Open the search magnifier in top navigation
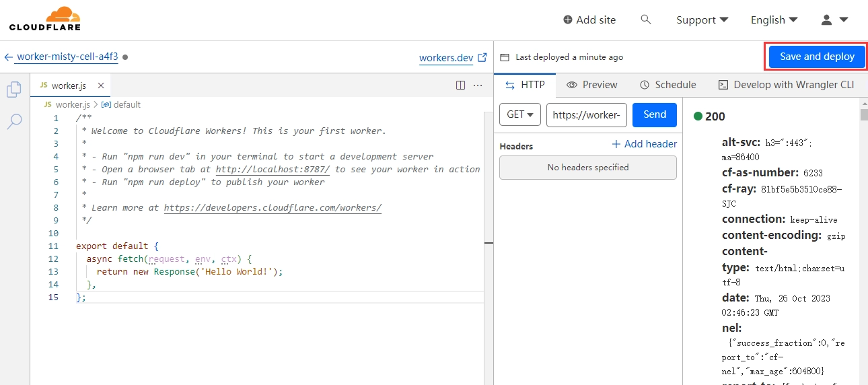This screenshot has width=868, height=385. click(x=646, y=20)
